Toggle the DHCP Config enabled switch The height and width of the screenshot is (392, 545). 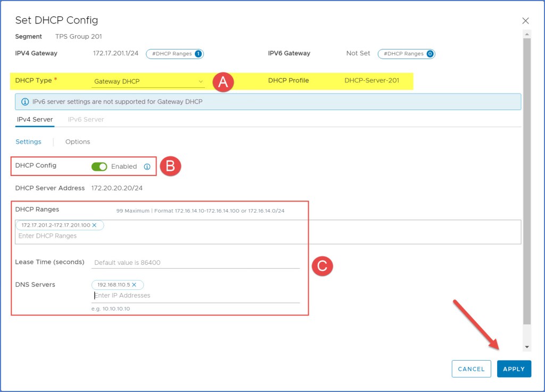point(100,166)
